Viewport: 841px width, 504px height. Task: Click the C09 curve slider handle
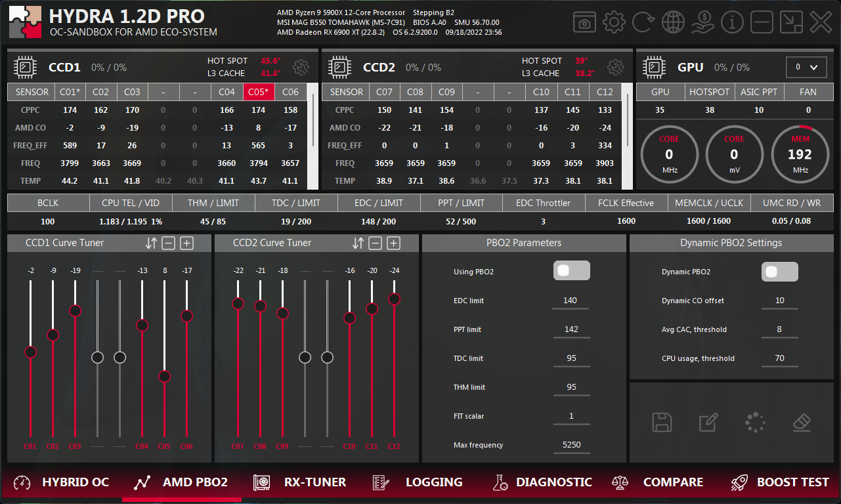tap(283, 314)
